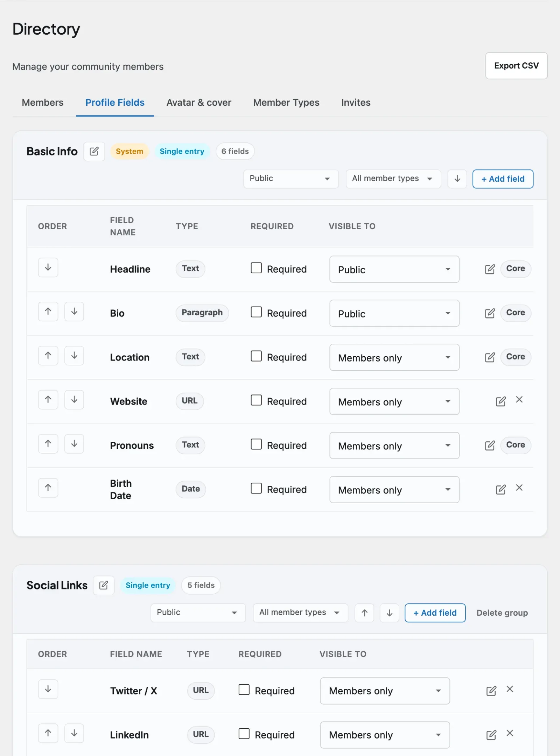
Task: Edit the Bio field
Action: [490, 313]
